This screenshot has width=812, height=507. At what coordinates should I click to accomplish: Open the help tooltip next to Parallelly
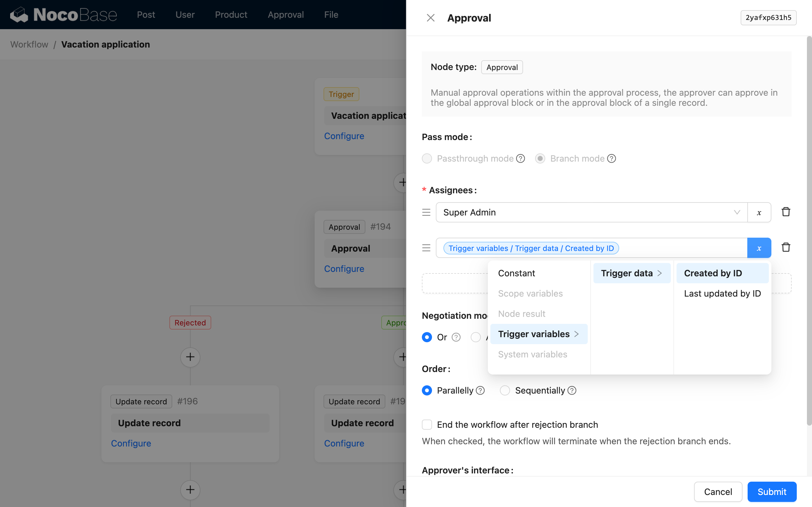(481, 390)
